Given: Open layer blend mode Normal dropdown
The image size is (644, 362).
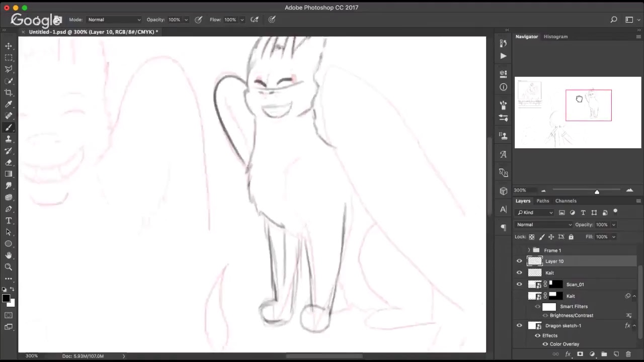Looking at the screenshot, I should [544, 225].
